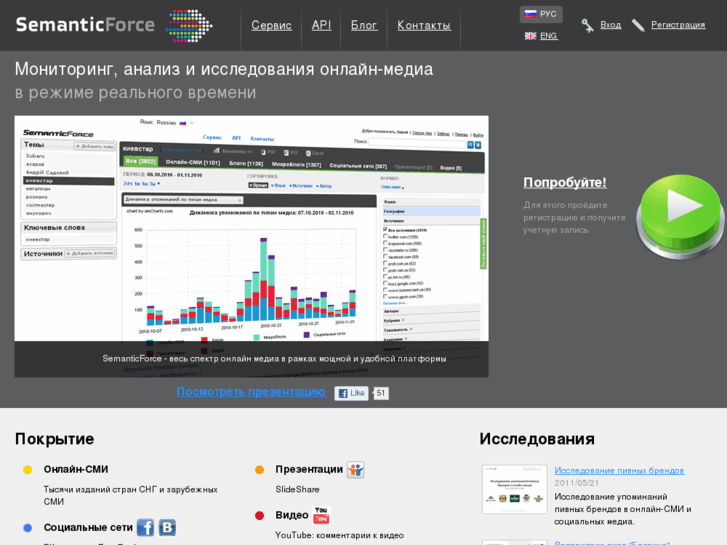The height and width of the screenshot is (545, 727).
Task: Click the Презентации coverage heading
Action: click(309, 469)
